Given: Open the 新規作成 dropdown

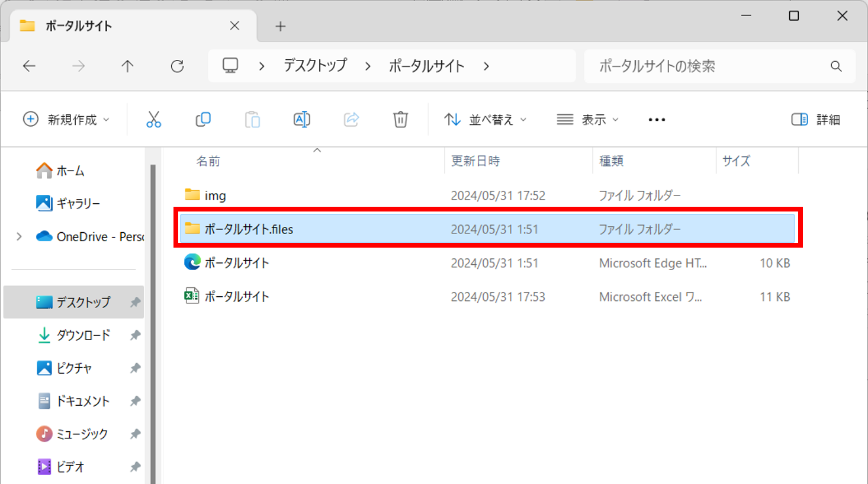Looking at the screenshot, I should pos(66,120).
